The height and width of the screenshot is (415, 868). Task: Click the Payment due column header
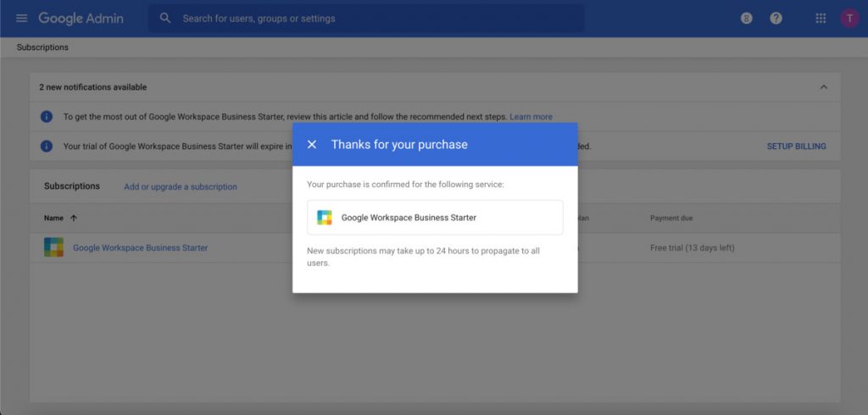click(671, 218)
